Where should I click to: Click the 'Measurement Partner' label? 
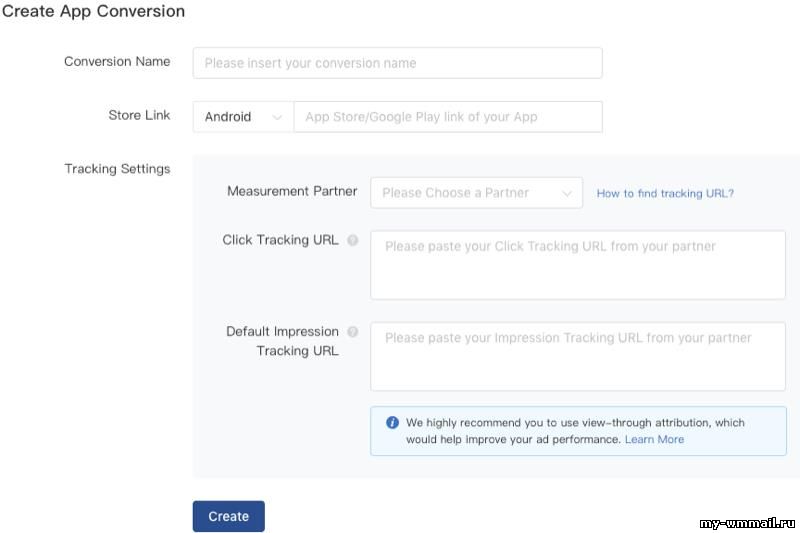pyautogui.click(x=292, y=191)
